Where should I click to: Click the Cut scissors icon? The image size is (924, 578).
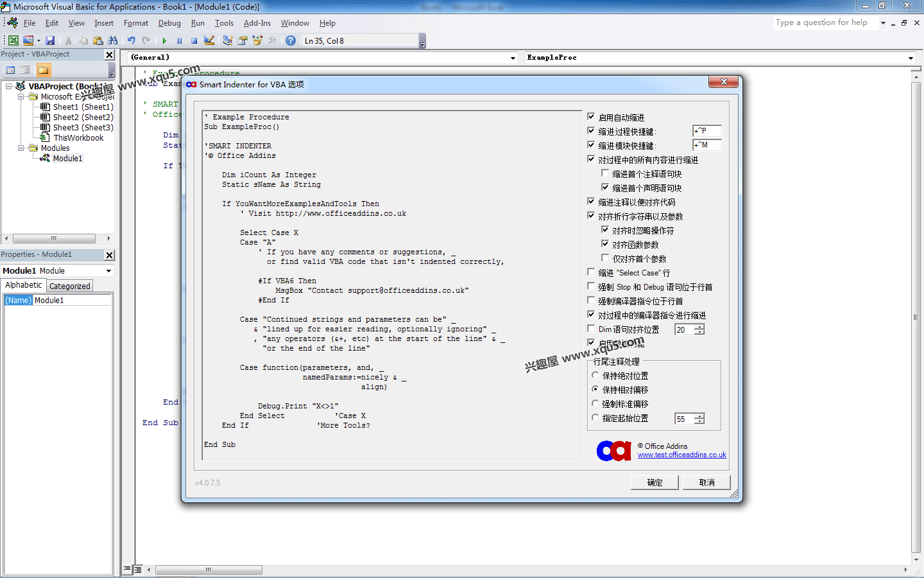click(69, 40)
